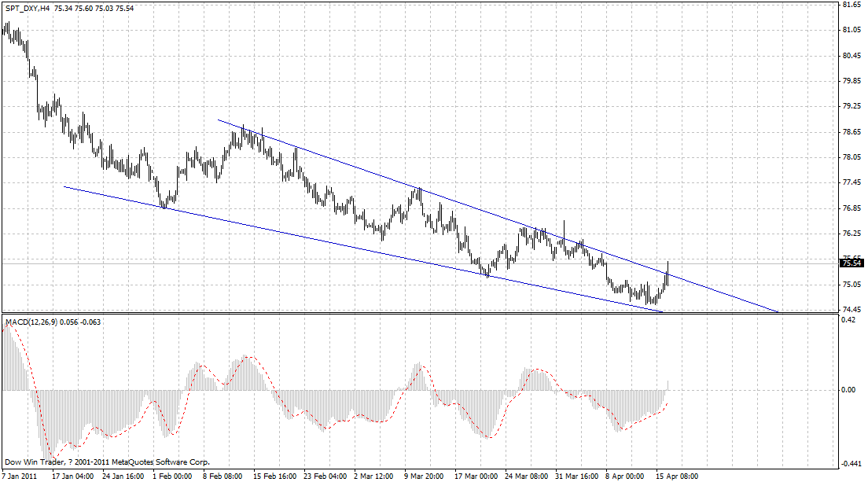The height and width of the screenshot is (482, 868).
Task: Click the 15 Apr 08:00 date label
Action: [x=676, y=475]
